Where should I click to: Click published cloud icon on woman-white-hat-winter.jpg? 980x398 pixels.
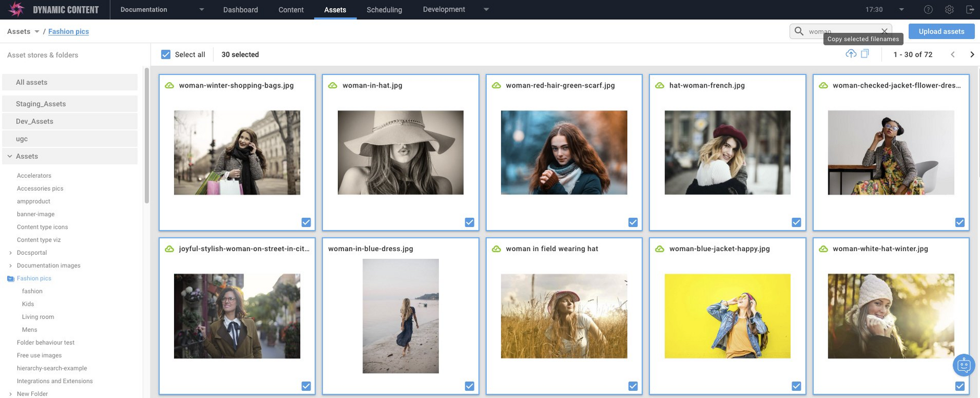tap(823, 249)
